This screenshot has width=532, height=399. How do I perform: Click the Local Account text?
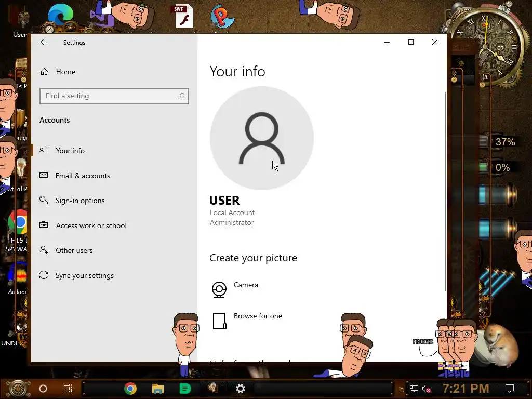tap(232, 212)
